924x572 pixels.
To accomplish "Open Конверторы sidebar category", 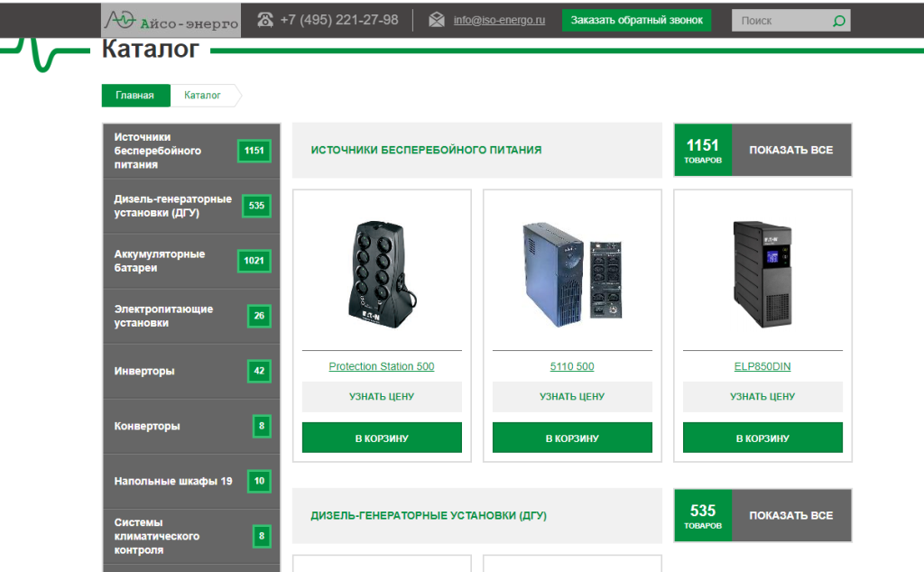I will (191, 426).
